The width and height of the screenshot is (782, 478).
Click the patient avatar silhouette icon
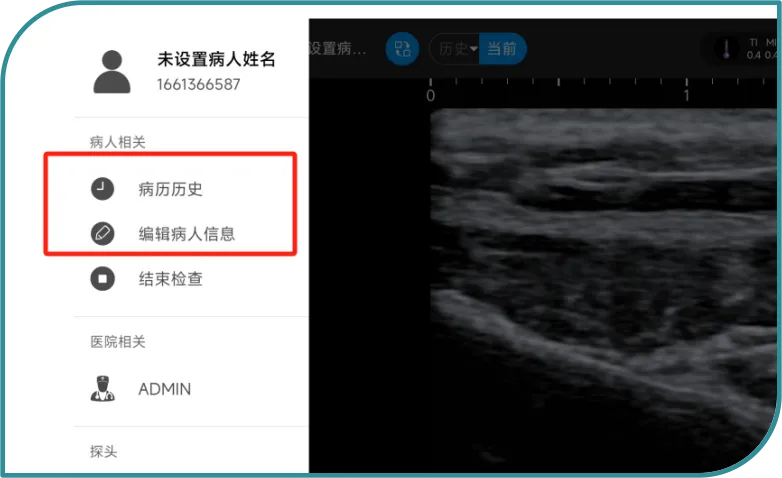click(x=112, y=72)
